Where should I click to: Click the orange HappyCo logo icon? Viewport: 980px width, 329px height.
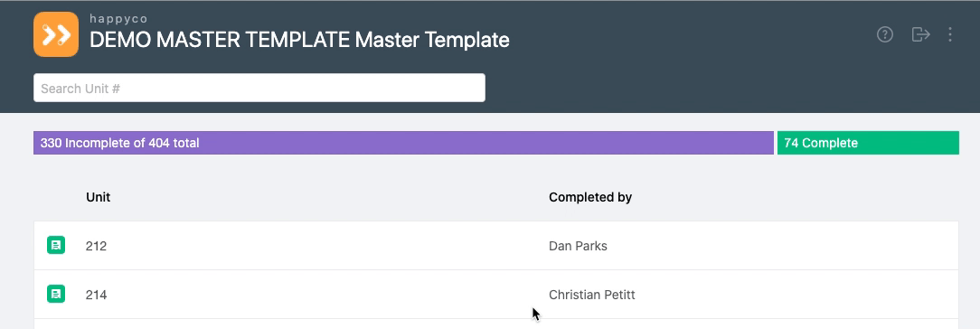click(x=56, y=34)
